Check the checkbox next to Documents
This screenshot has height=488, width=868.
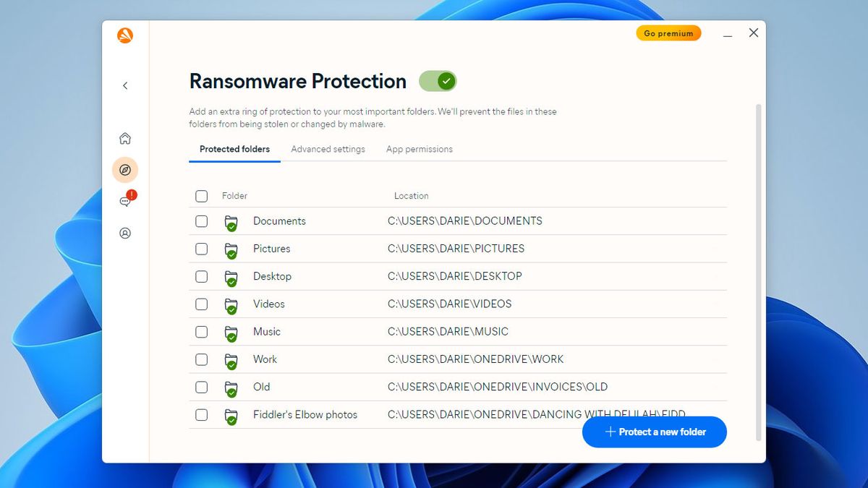coord(201,221)
